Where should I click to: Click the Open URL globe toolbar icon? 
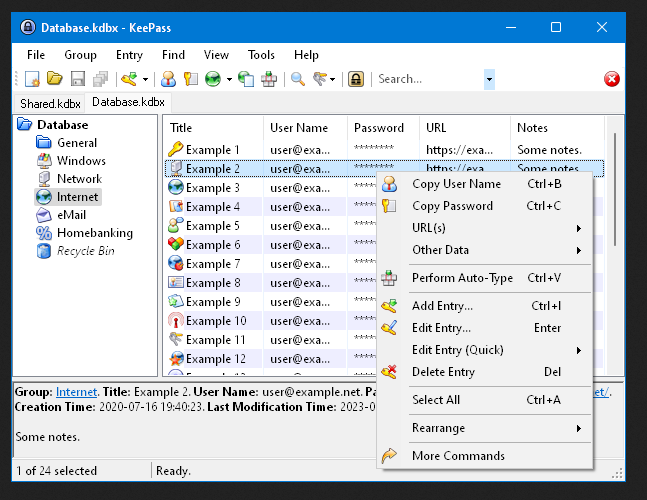[213, 79]
